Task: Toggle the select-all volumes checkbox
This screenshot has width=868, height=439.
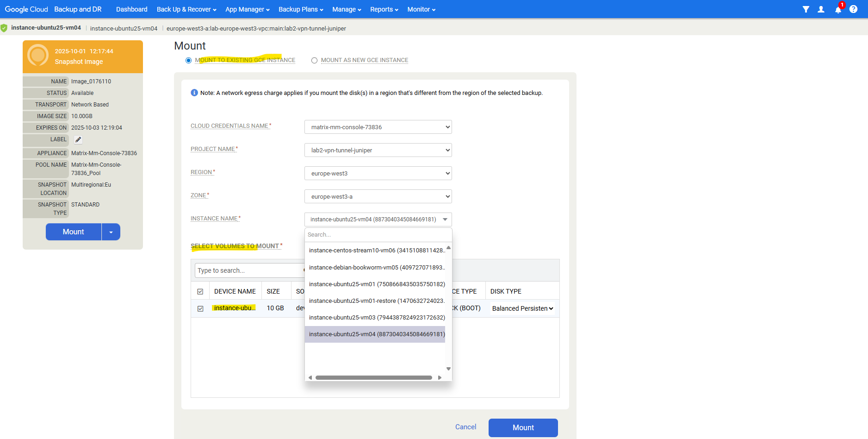Action: (x=200, y=292)
